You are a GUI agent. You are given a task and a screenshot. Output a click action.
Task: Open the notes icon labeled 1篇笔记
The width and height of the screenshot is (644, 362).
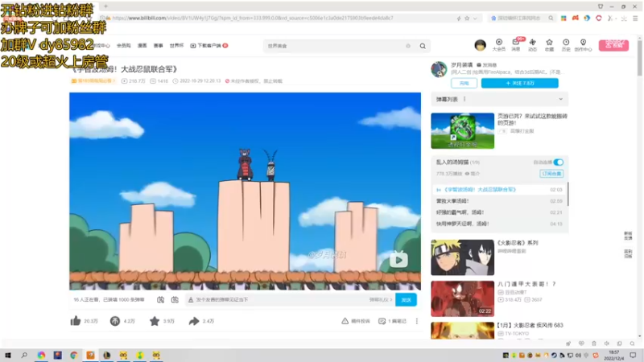click(x=393, y=321)
